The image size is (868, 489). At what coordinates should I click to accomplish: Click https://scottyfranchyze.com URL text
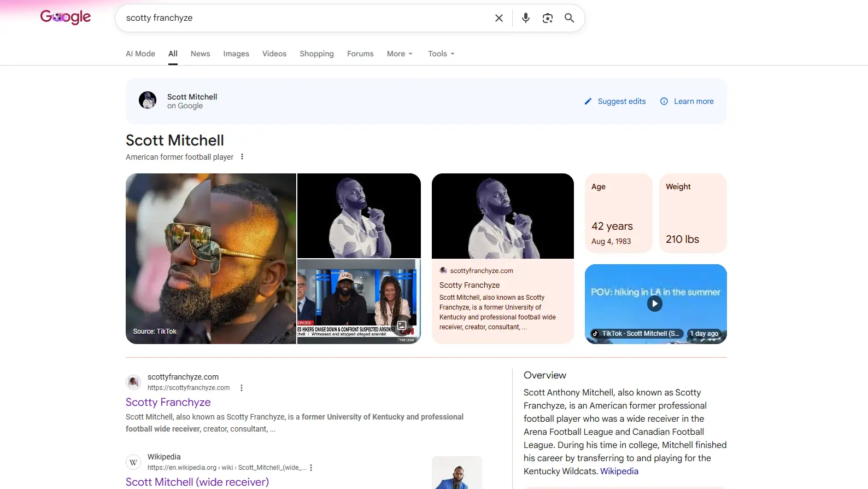[189, 388]
